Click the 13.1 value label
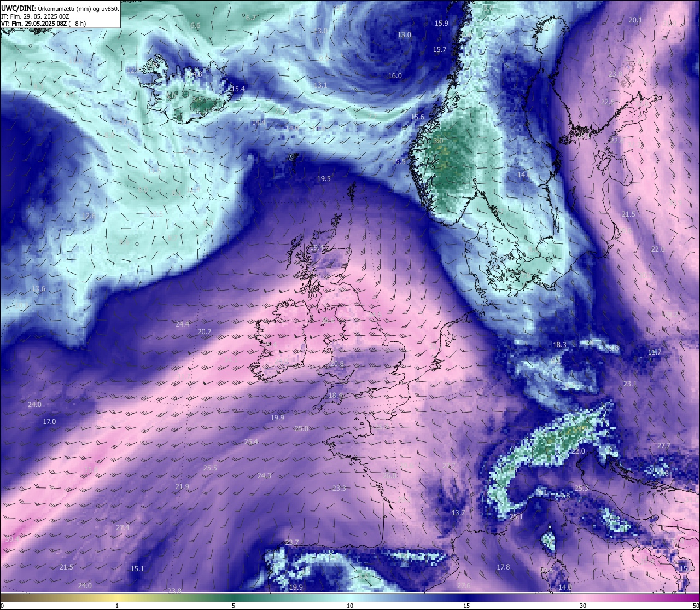The image size is (700, 610). coord(320,85)
